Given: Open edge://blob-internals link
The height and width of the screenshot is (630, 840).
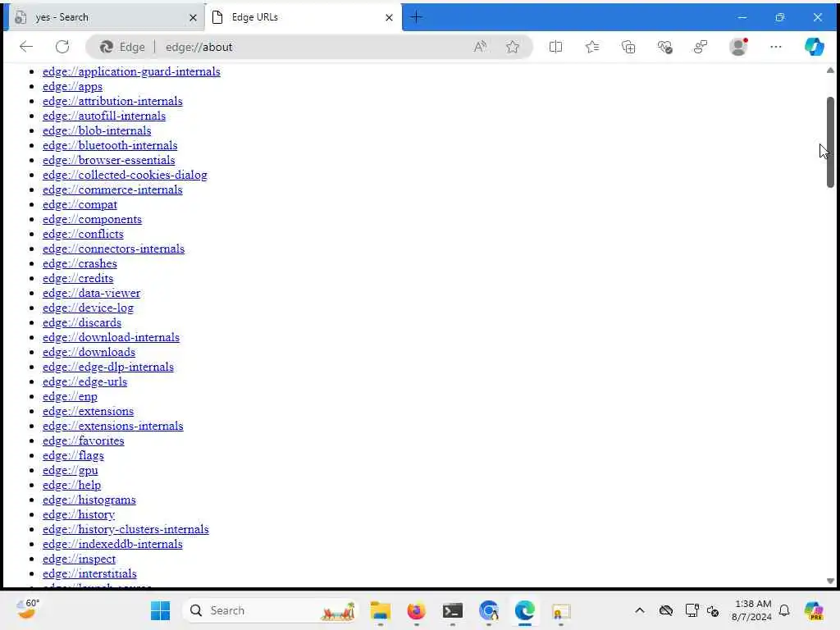Looking at the screenshot, I should pos(97,130).
